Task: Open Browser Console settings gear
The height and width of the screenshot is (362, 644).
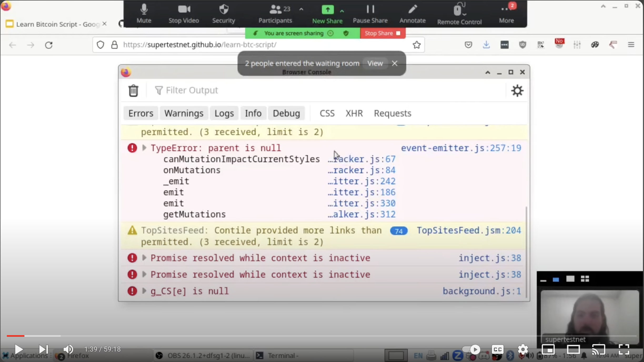Action: click(x=517, y=91)
